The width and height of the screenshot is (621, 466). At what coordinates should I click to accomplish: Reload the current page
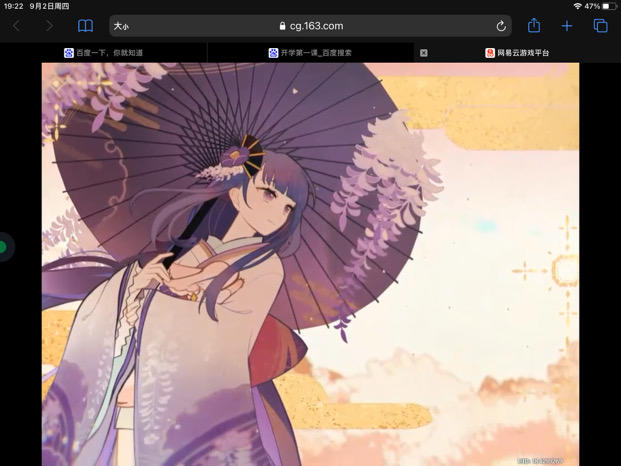(x=501, y=26)
